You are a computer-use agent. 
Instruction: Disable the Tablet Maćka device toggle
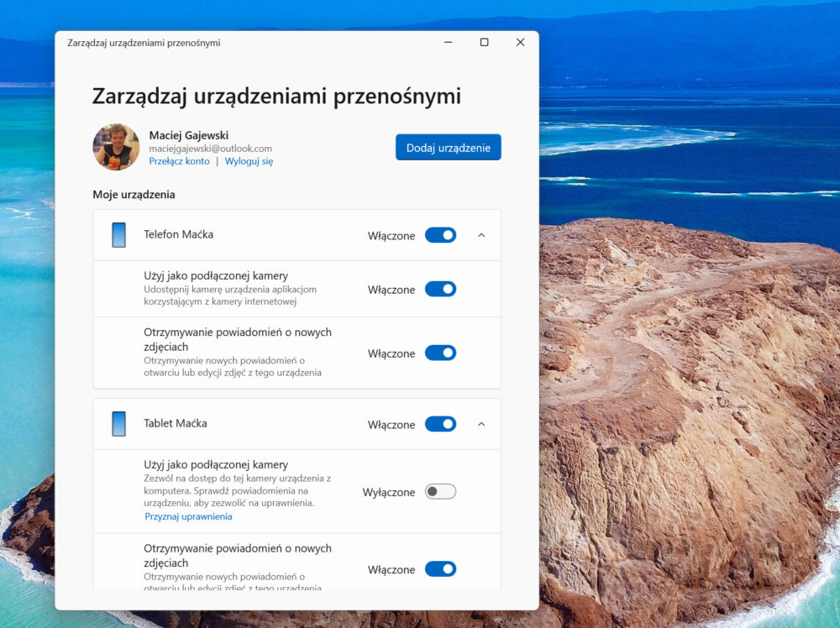(x=440, y=424)
